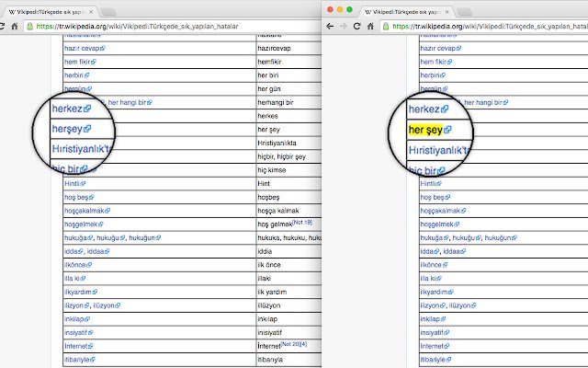The width and height of the screenshot is (588, 368).
Task: Click the 'hemfikir' cell in left window
Action: [269, 62]
